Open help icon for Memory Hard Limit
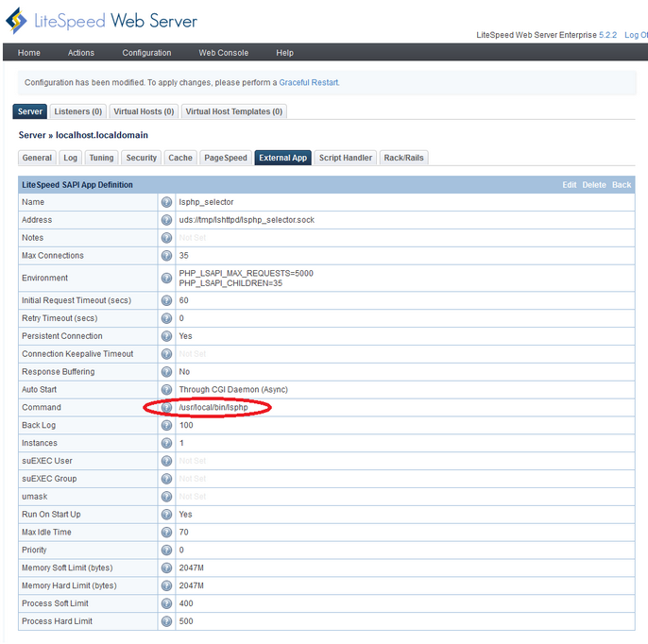This screenshot has height=644, width=648. pos(166,585)
